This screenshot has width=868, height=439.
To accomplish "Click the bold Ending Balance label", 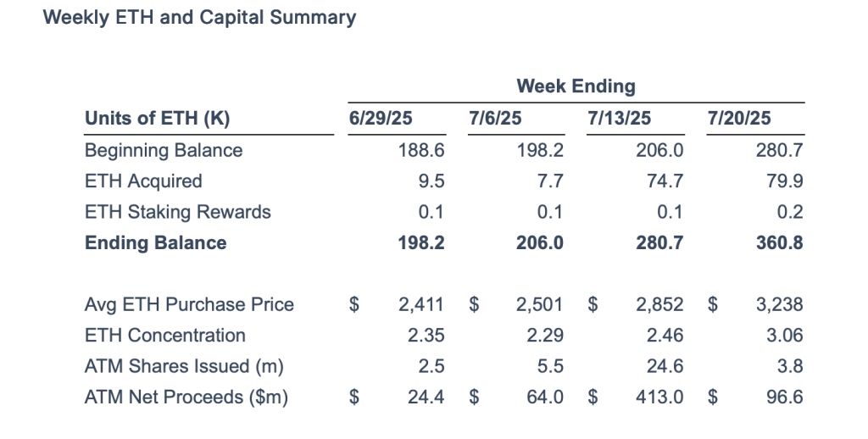I will click(x=156, y=243).
